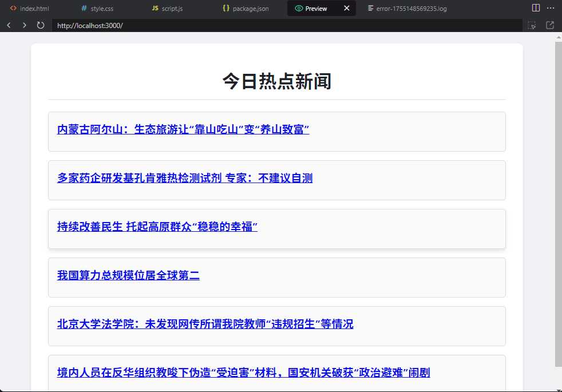The width and height of the screenshot is (562, 392).
Task: Select the Preview tab
Action: [x=314, y=8]
